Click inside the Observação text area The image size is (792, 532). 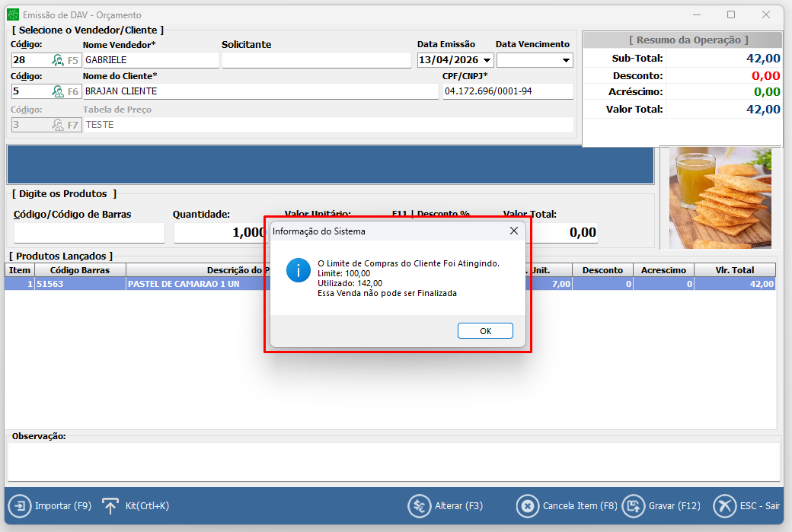point(393,461)
